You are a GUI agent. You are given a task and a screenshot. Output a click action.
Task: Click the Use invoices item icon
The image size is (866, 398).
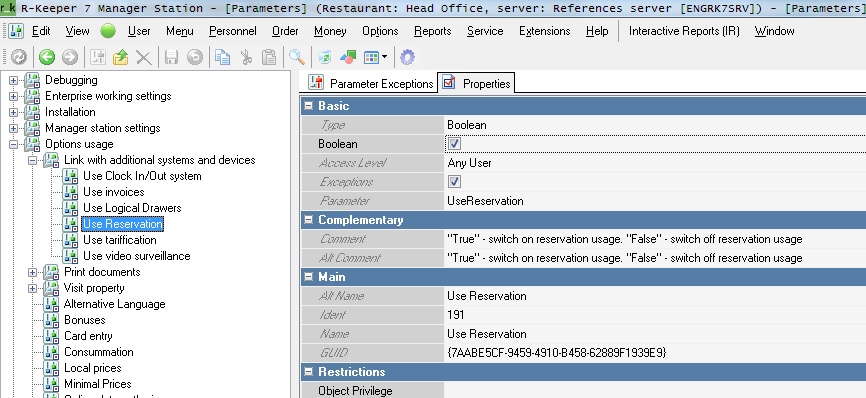tap(70, 192)
